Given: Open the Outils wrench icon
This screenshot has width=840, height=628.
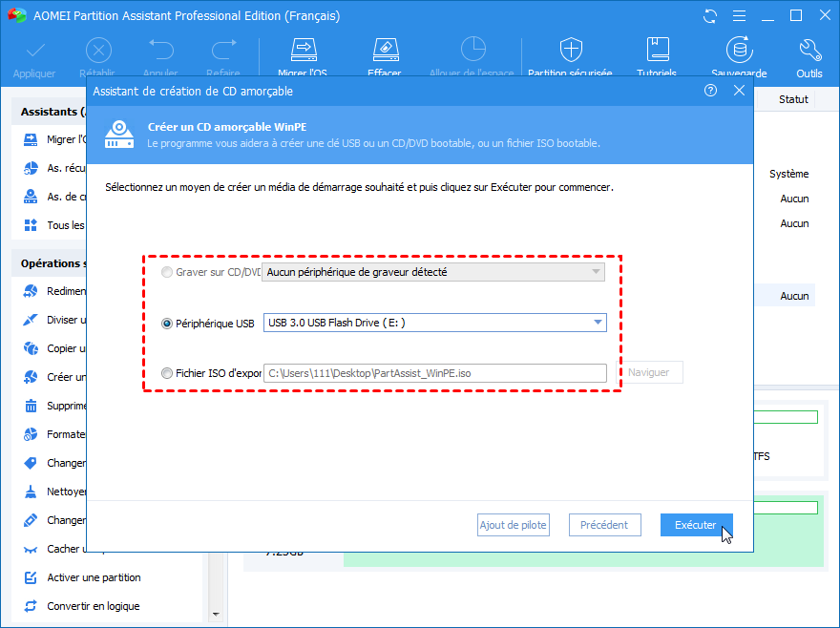Looking at the screenshot, I should pyautogui.click(x=809, y=50).
